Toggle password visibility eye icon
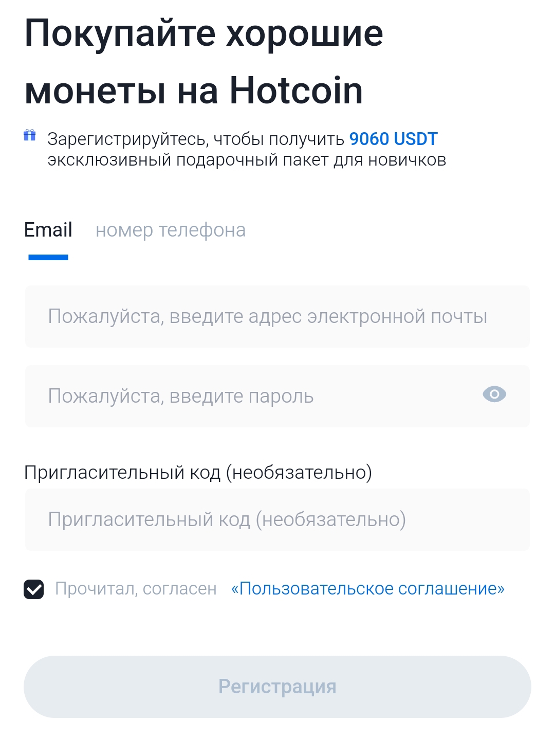The image size is (555, 756). [494, 394]
